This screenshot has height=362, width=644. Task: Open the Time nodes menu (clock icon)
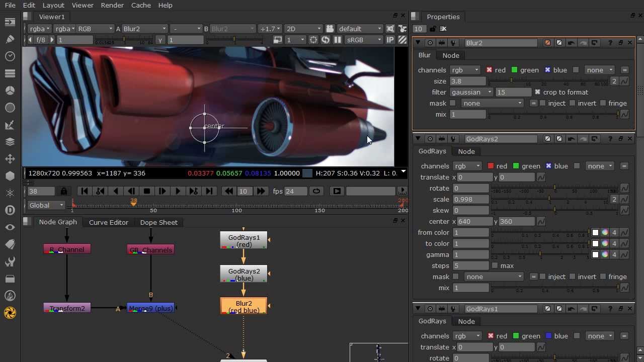coord(10,56)
